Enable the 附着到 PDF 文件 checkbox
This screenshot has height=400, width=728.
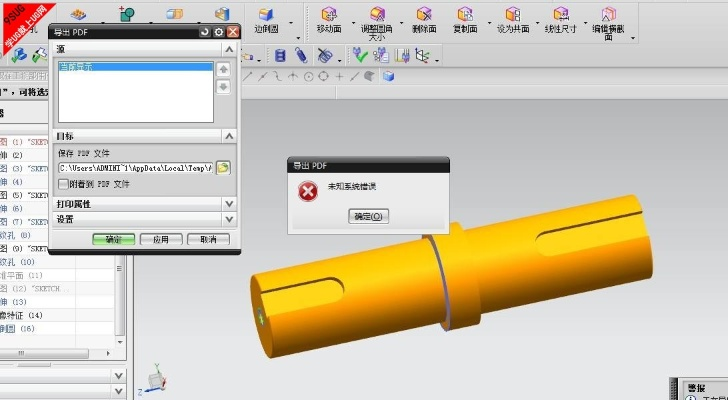coord(63,184)
